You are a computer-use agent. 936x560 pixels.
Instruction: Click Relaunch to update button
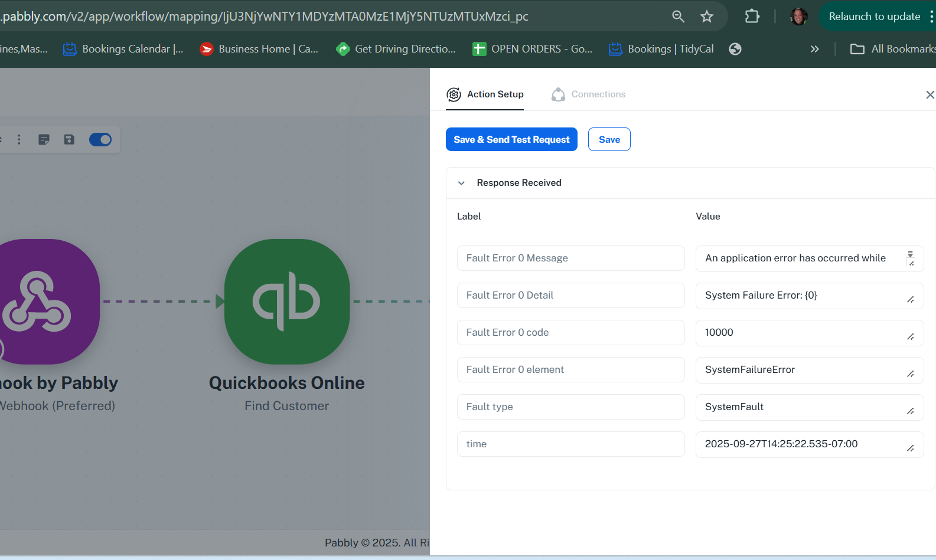874,17
